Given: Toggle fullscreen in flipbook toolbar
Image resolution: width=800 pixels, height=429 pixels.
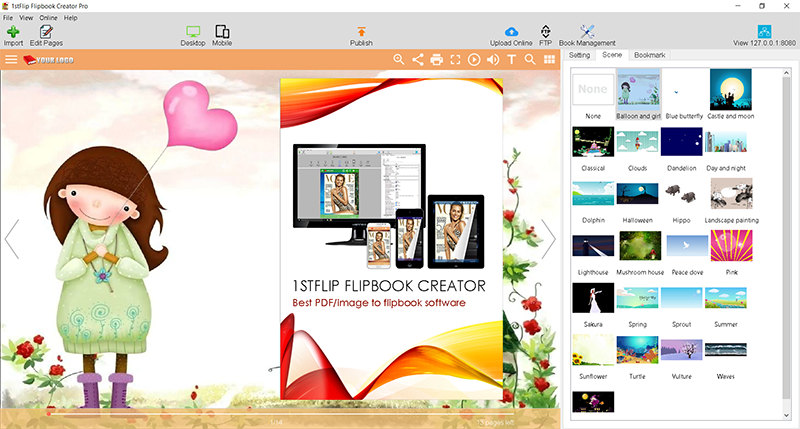Looking at the screenshot, I should [455, 60].
